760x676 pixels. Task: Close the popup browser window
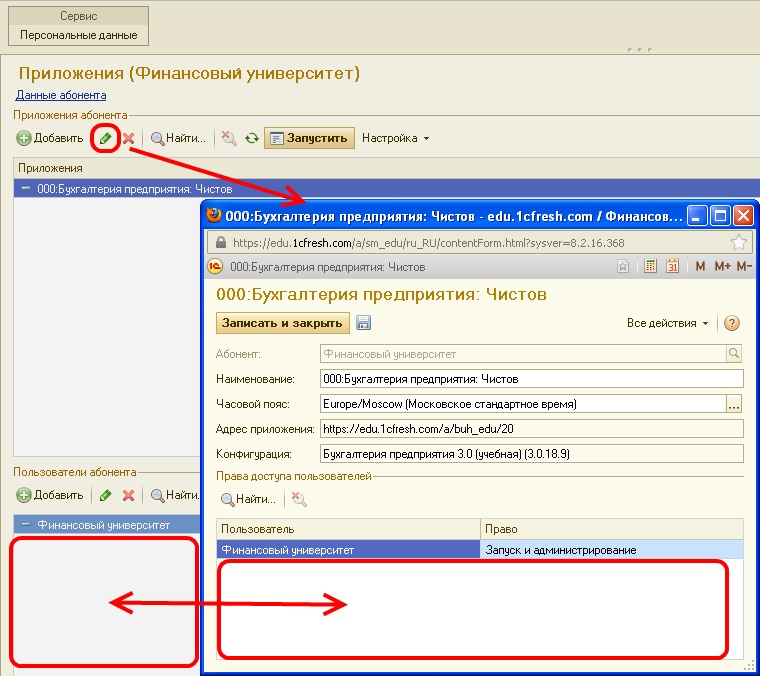click(x=743, y=216)
